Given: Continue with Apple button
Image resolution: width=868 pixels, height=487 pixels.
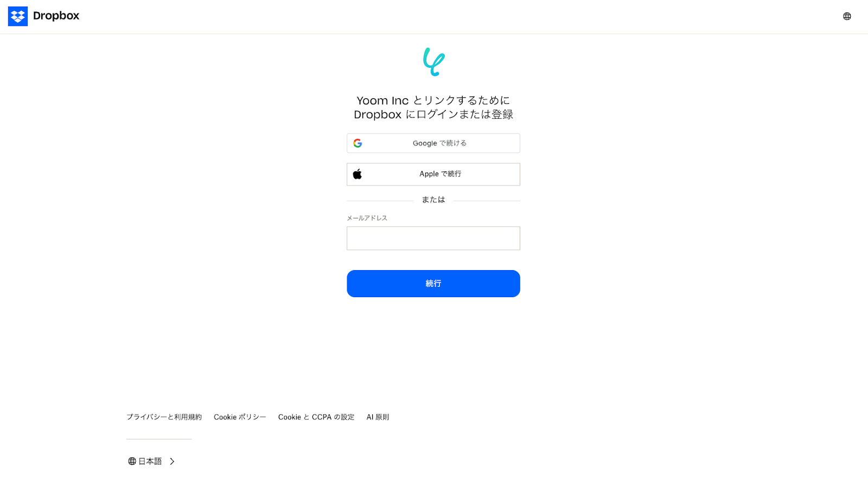Looking at the screenshot, I should tap(433, 174).
